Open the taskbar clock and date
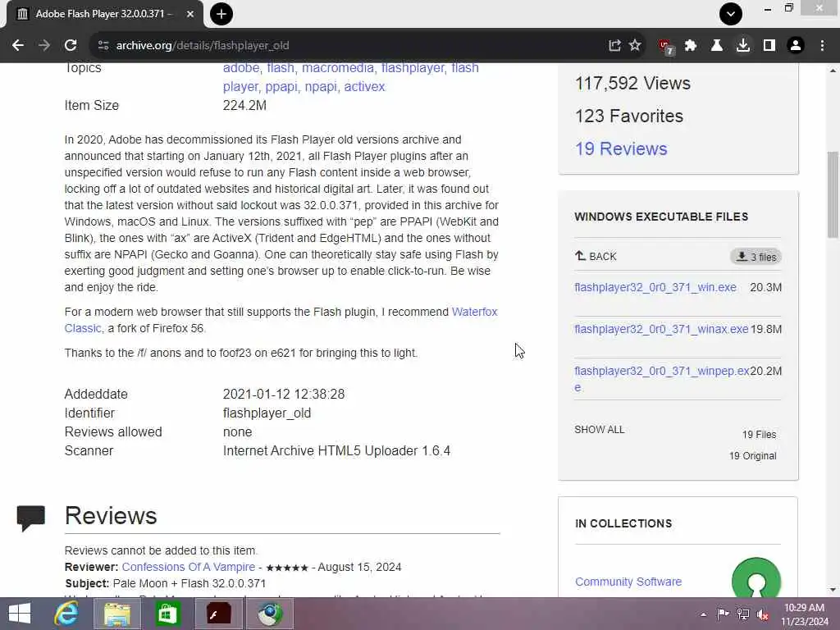840x630 pixels. [x=804, y=614]
